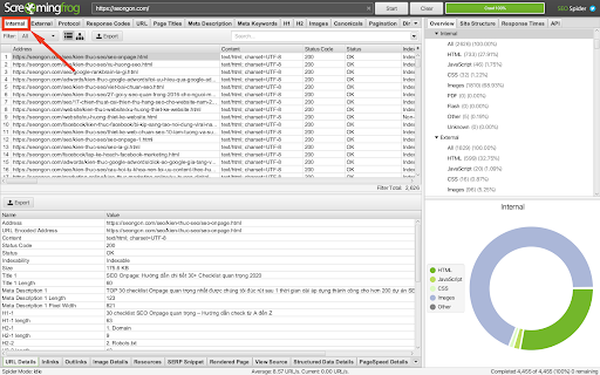The width and height of the screenshot is (600, 375).
Task: Collapse the External tree section
Action: point(436,137)
